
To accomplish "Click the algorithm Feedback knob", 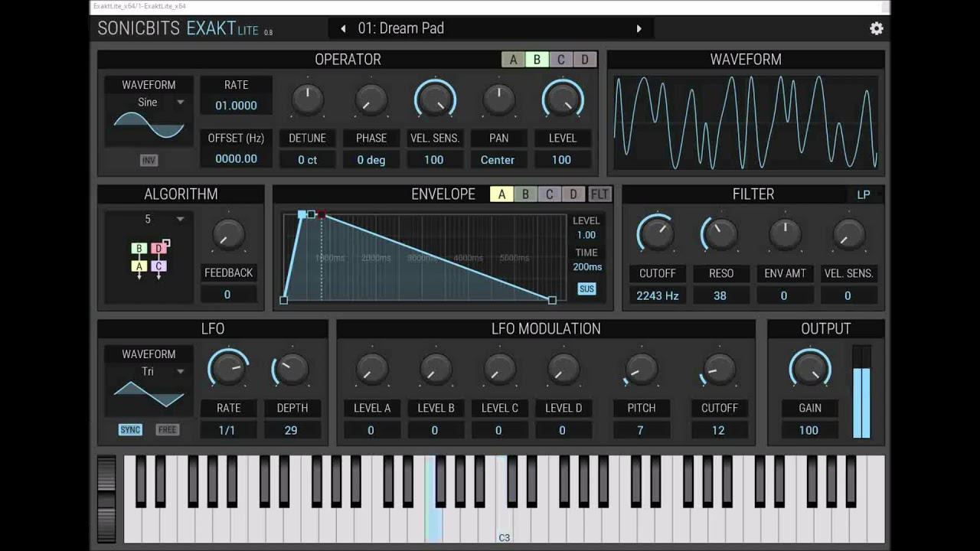I will click(228, 235).
